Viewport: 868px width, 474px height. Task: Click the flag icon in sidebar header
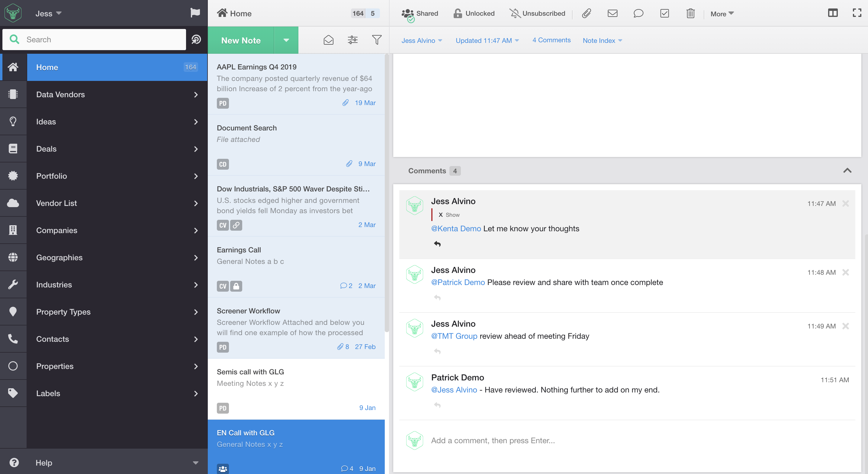(x=195, y=13)
